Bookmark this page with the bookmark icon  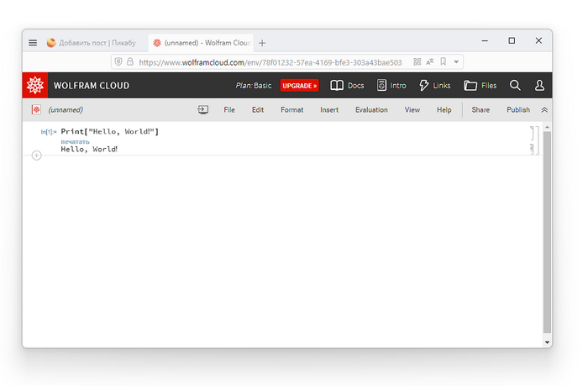pyautogui.click(x=444, y=61)
